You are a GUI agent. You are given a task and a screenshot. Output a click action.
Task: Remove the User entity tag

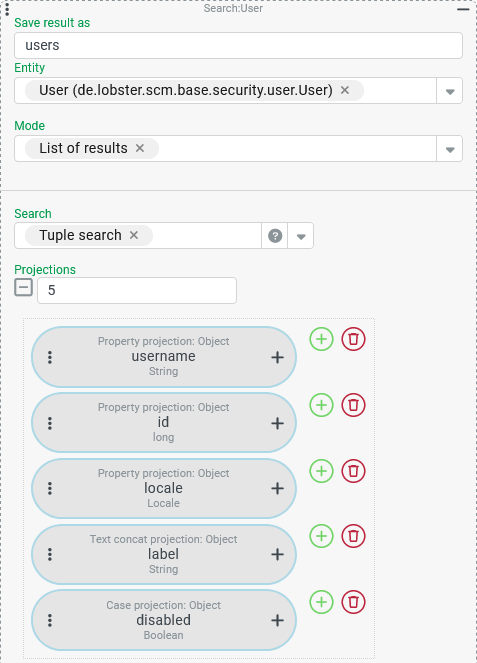[x=345, y=90]
